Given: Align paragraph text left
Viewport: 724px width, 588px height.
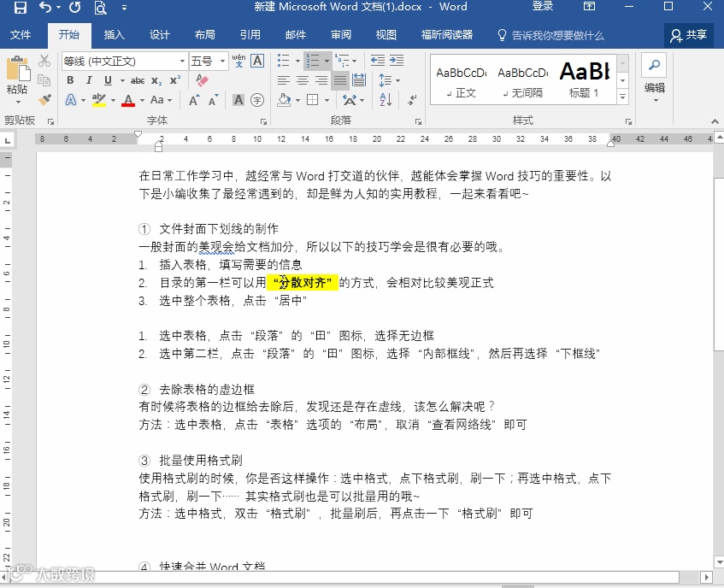Looking at the screenshot, I should [284, 80].
